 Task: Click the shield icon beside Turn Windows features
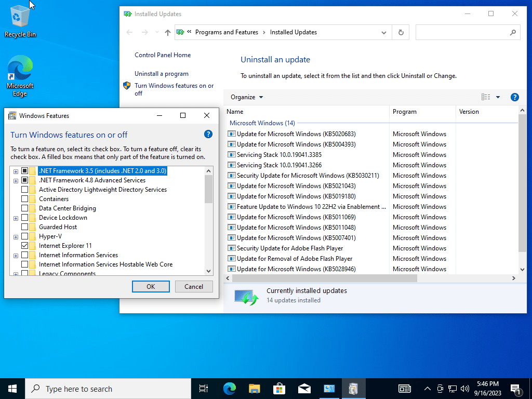pos(127,86)
